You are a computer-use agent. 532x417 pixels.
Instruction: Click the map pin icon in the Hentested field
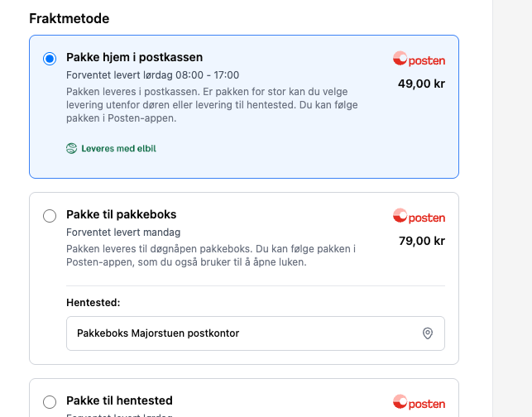pyautogui.click(x=428, y=333)
